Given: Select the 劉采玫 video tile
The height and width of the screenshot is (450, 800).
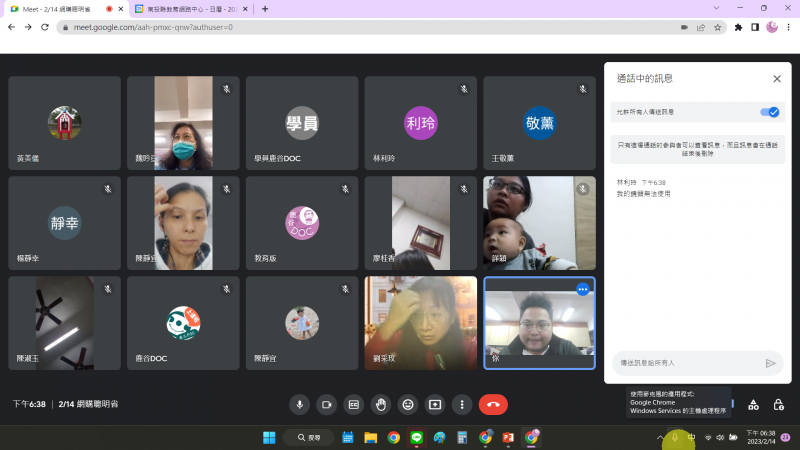Looking at the screenshot, I should [420, 323].
